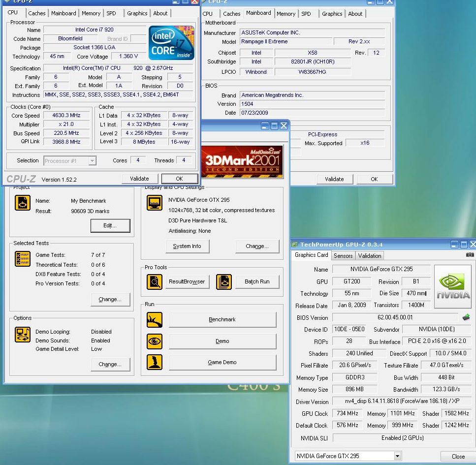476x465 pixels.
Task: Click Close button in GPU-Z
Action: click(458, 456)
